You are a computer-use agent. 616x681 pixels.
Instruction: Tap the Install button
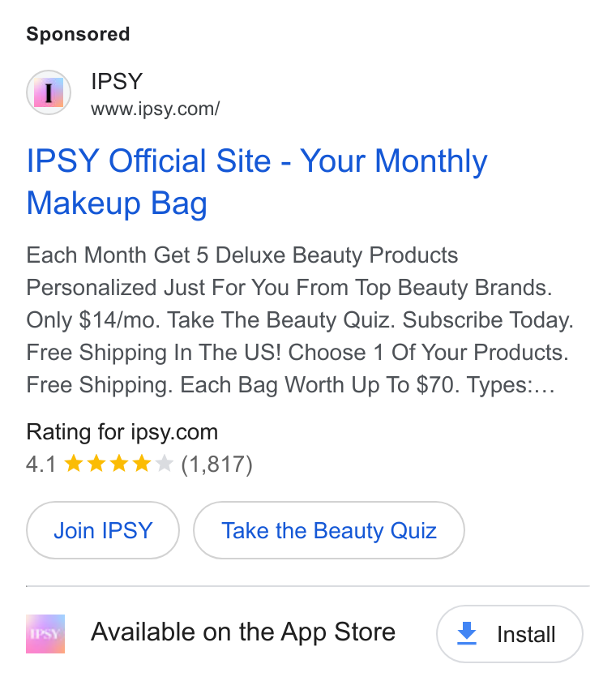pos(510,634)
